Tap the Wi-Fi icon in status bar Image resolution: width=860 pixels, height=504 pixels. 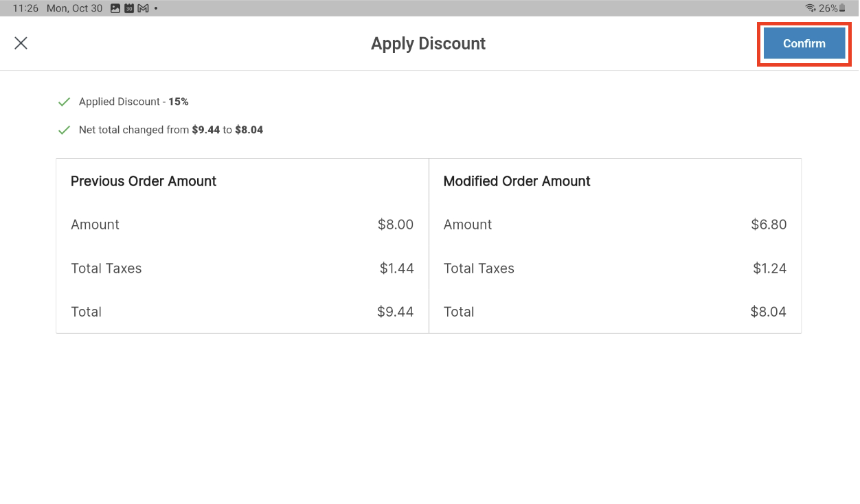coord(810,8)
